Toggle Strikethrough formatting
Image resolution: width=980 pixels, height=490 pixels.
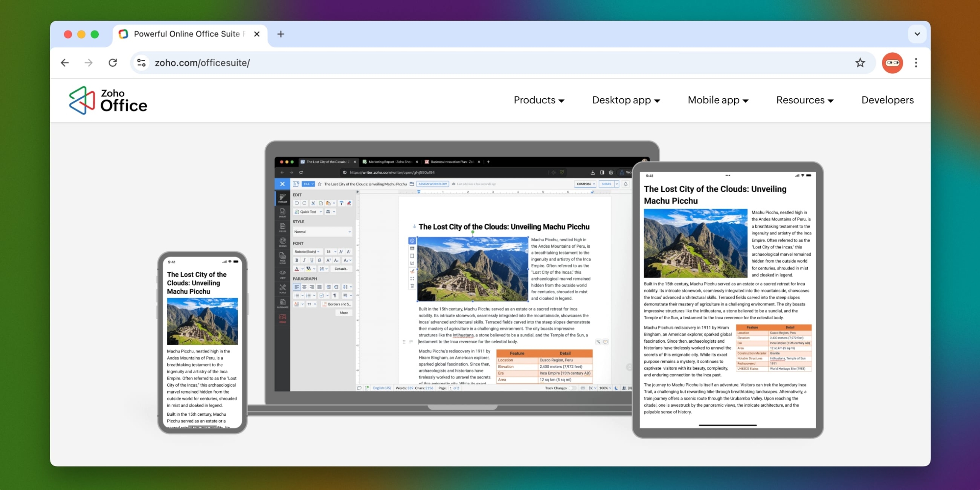click(320, 260)
